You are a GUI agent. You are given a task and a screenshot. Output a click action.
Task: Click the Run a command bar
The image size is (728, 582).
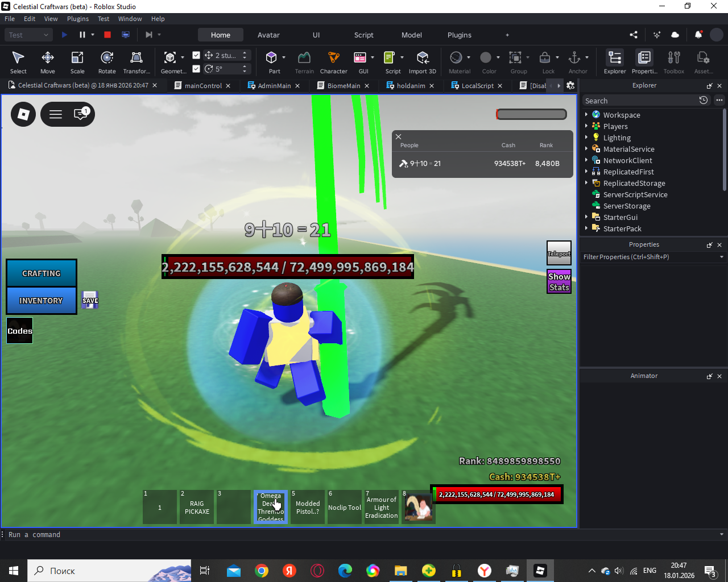(x=363, y=535)
